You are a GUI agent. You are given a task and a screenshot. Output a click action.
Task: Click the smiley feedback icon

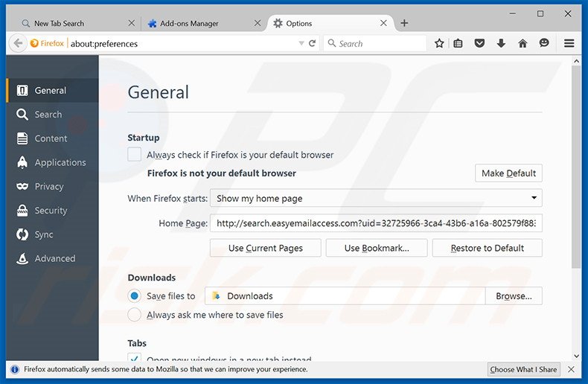coord(544,43)
